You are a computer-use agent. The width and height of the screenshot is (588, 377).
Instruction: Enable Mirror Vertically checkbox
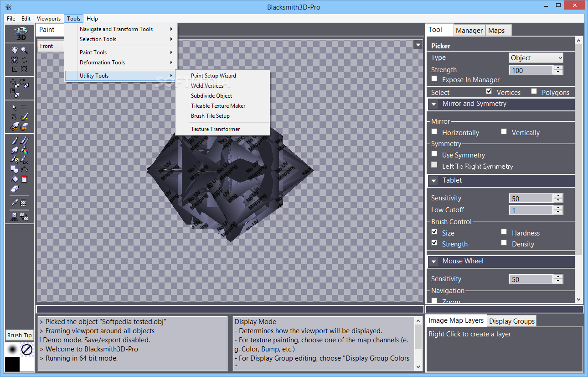click(x=504, y=131)
